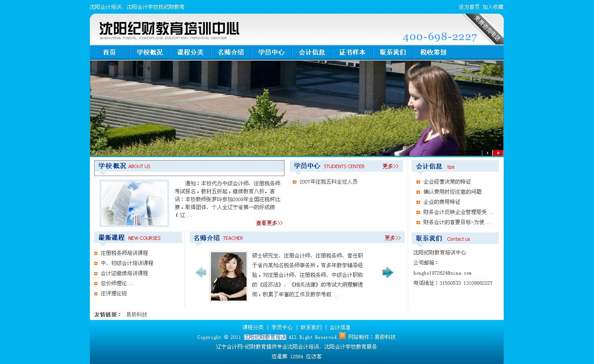Open the building thumbnail in 学校概况
This screenshot has width=594, height=364.
pos(134,203)
